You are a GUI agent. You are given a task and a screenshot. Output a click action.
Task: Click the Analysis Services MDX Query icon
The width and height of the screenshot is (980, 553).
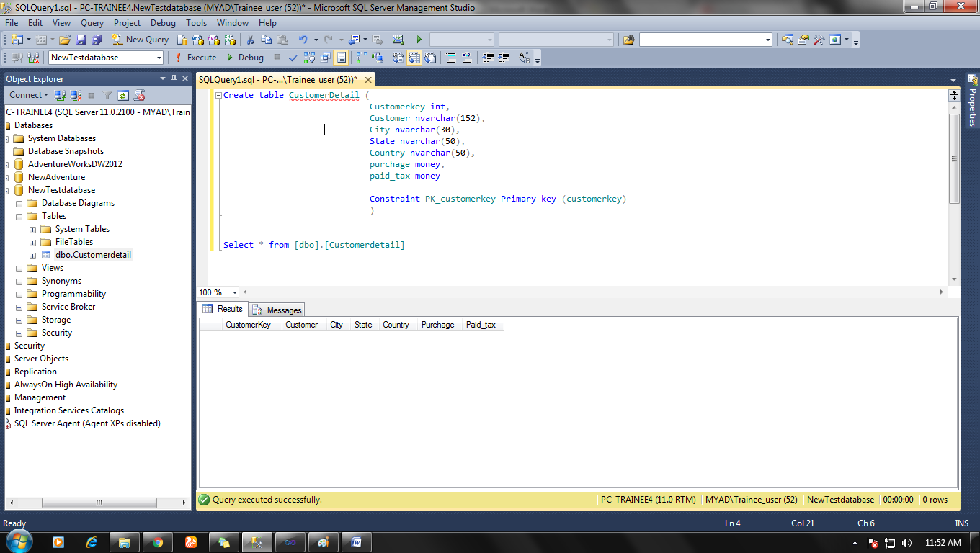point(197,40)
